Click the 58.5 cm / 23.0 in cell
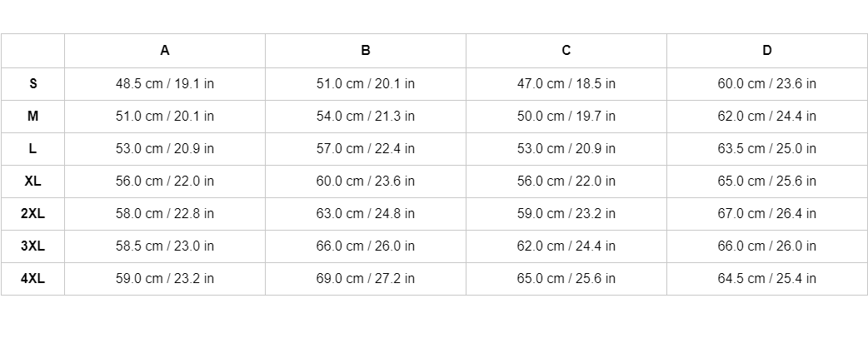Image resolution: width=868 pixels, height=358 pixels. [165, 246]
